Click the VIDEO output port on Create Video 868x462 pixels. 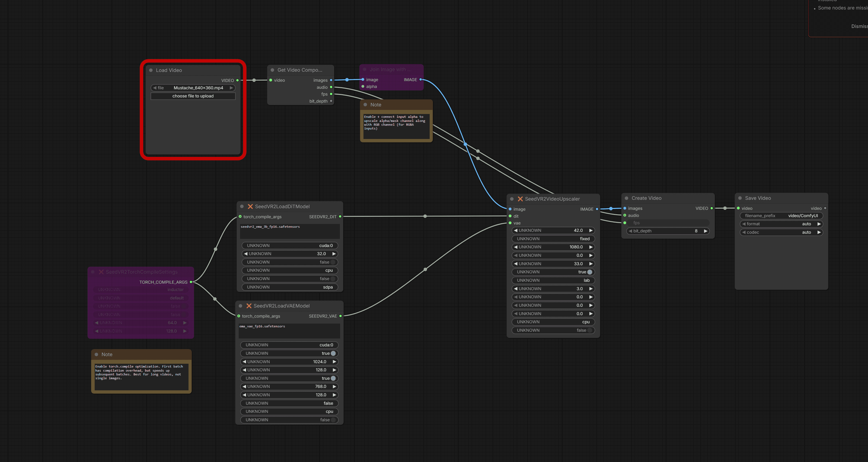712,208
